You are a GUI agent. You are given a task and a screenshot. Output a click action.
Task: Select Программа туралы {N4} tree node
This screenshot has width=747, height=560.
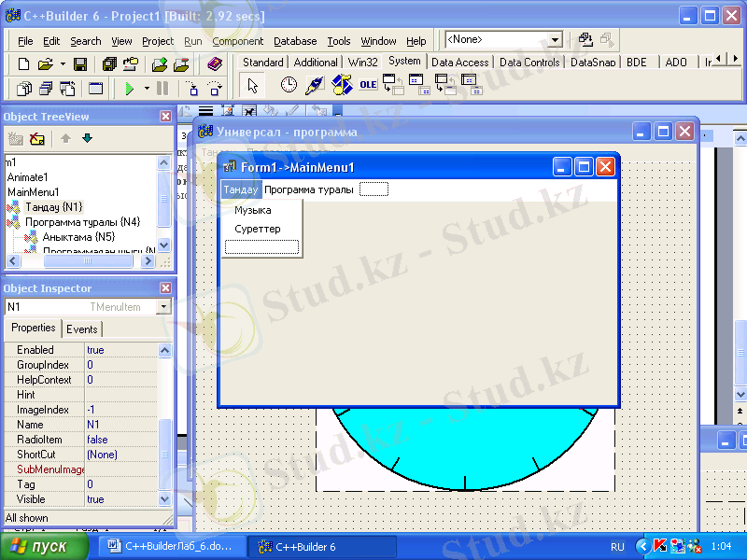(82, 222)
